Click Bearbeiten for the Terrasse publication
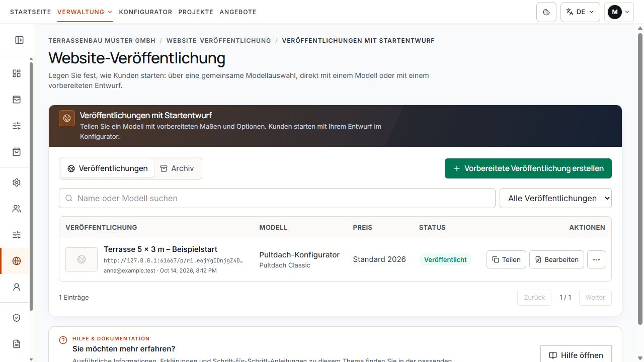 point(556,259)
